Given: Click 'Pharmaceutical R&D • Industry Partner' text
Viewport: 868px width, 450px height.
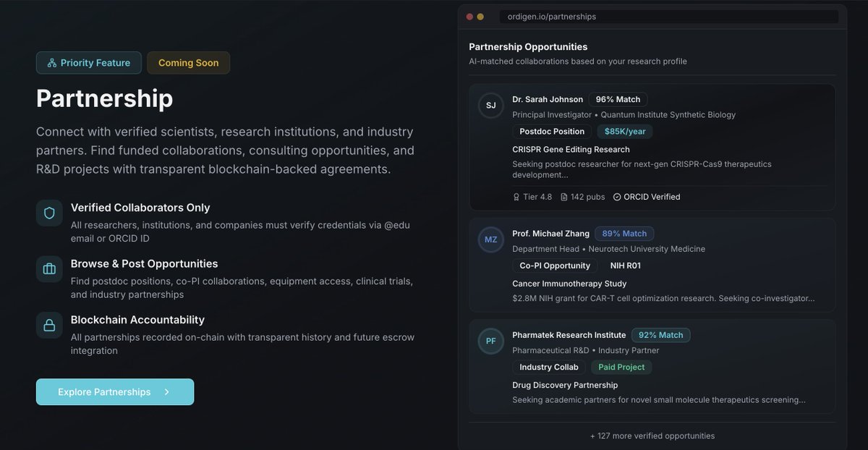Looking at the screenshot, I should click(586, 350).
